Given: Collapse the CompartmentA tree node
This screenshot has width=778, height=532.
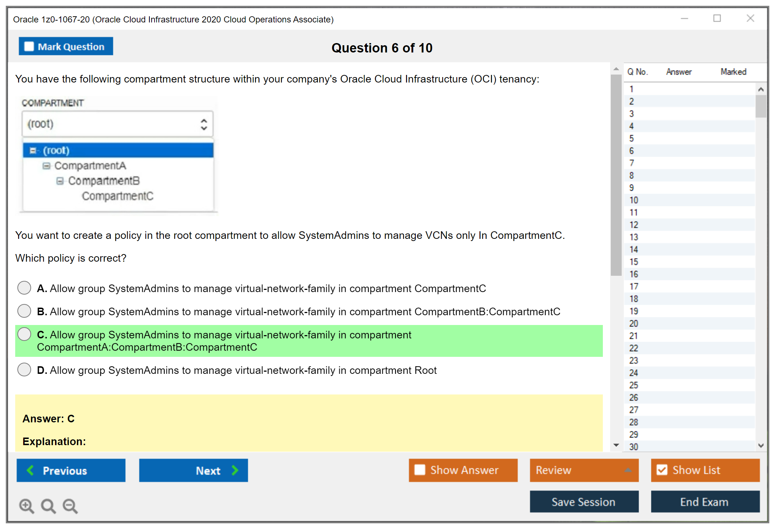Looking at the screenshot, I should 46,166.
